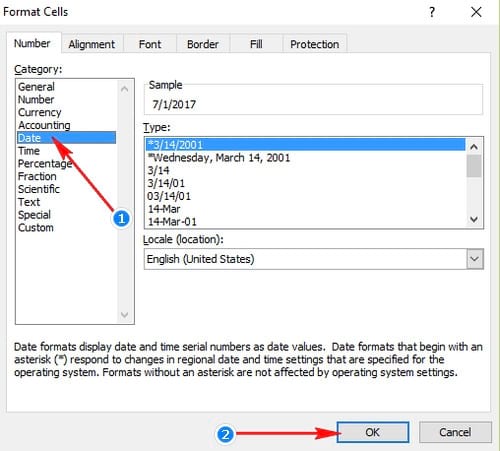Open the Font tab
This screenshot has height=451, width=500.
(150, 44)
